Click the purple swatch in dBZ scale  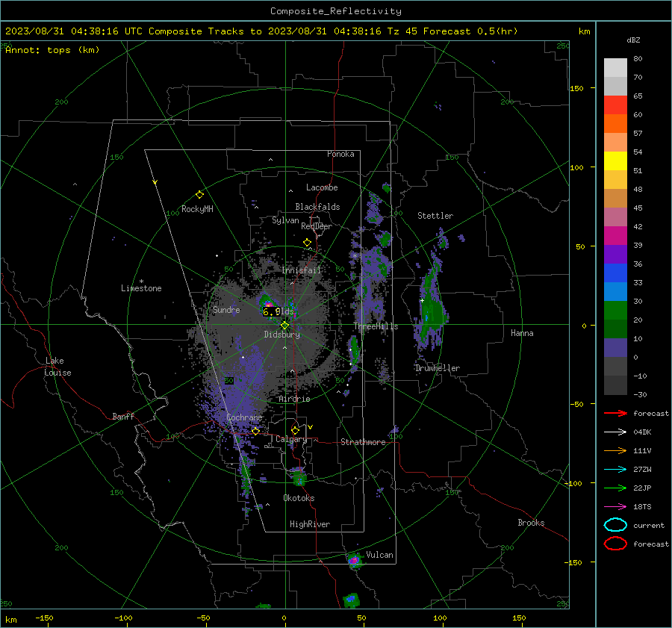(615, 255)
